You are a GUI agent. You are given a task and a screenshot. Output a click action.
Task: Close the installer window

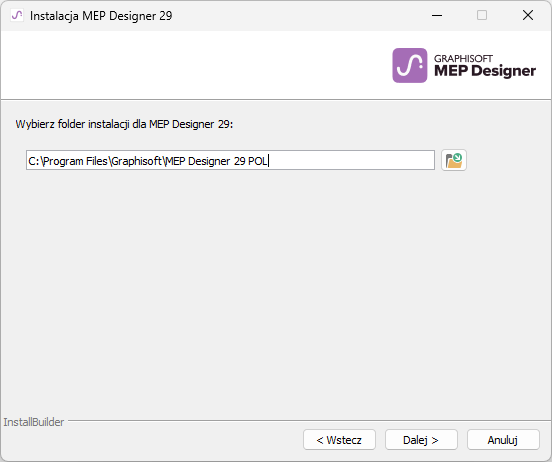click(x=528, y=15)
